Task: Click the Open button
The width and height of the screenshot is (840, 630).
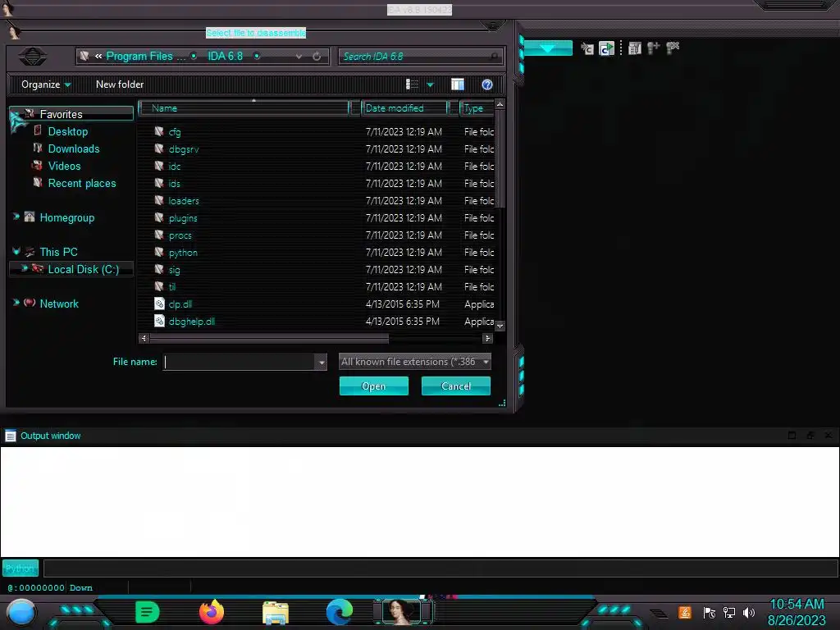Action: 373,386
